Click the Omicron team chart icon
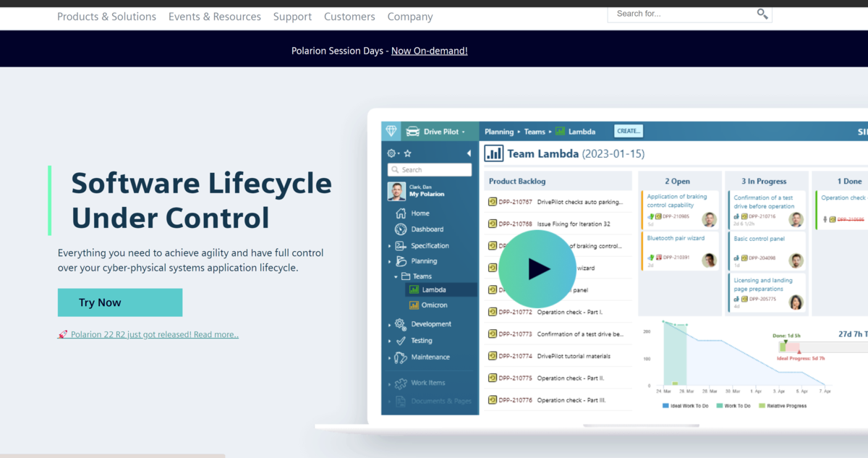The height and width of the screenshot is (458, 868). [x=414, y=305]
